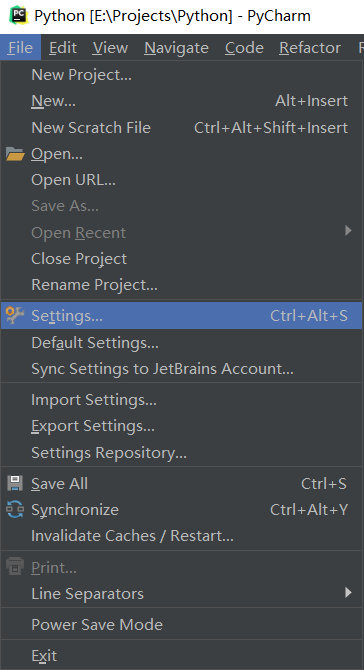Click the floppy disk Save All icon
Screen dimensions: 364x670
point(15,484)
